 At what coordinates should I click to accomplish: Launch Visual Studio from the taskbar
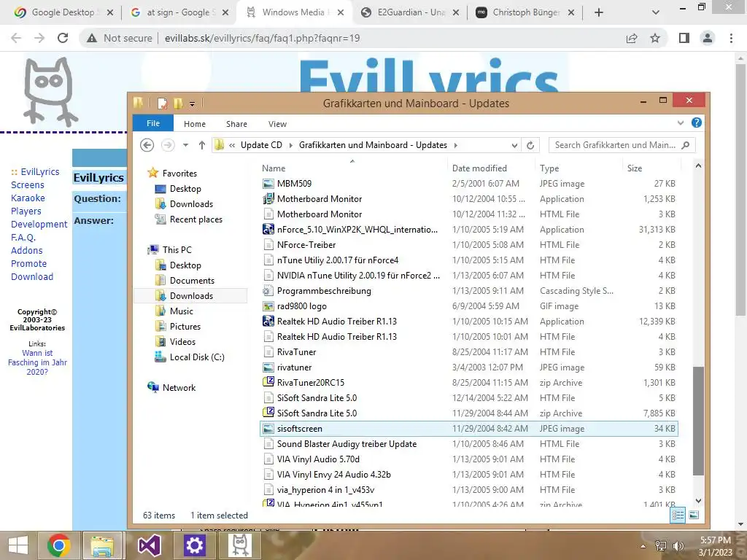click(150, 545)
